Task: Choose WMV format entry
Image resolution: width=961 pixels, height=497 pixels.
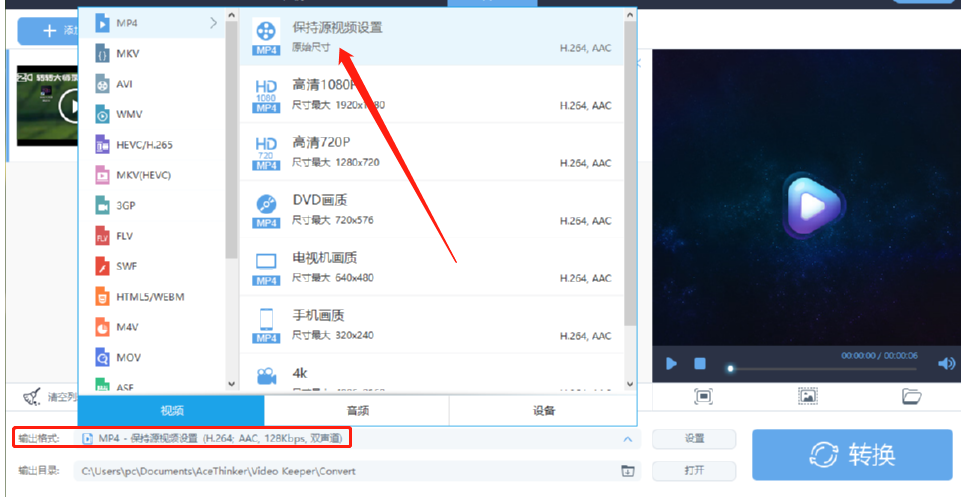Action: (x=151, y=114)
